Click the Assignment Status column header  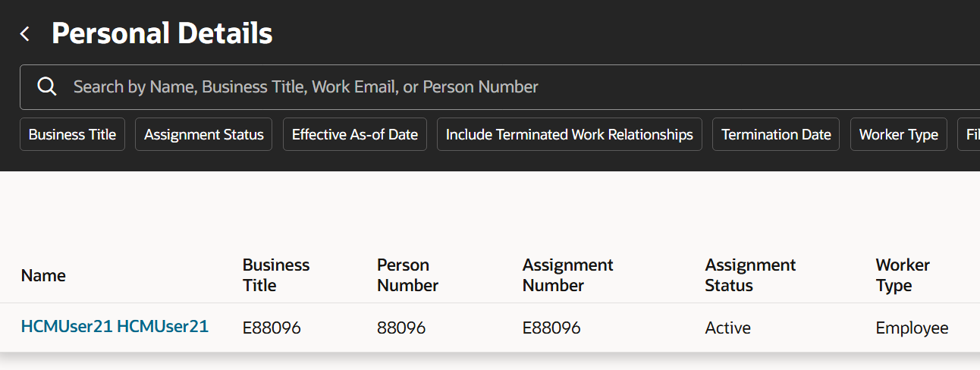[750, 275]
